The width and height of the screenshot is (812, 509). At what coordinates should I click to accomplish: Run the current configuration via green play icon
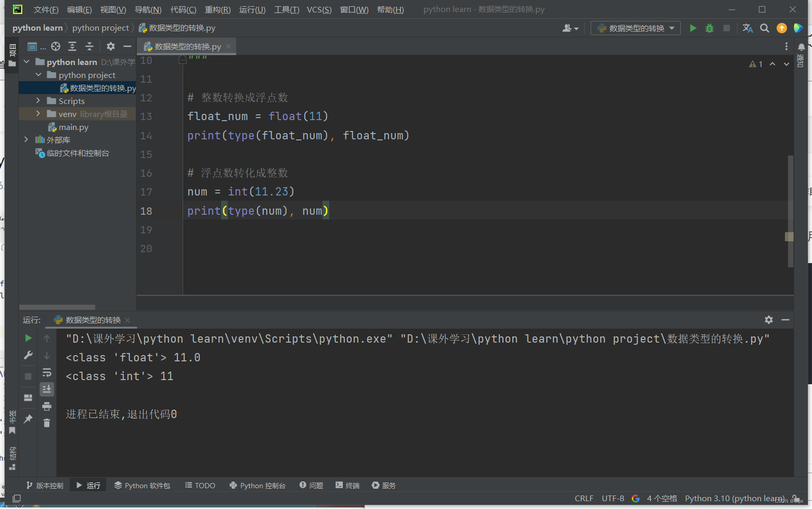pos(693,28)
